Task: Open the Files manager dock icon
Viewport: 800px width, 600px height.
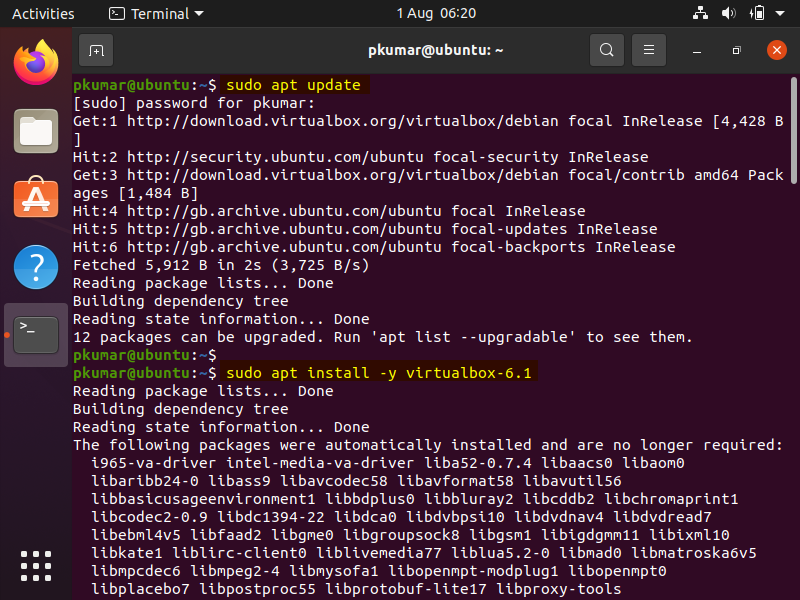Action: [x=36, y=131]
